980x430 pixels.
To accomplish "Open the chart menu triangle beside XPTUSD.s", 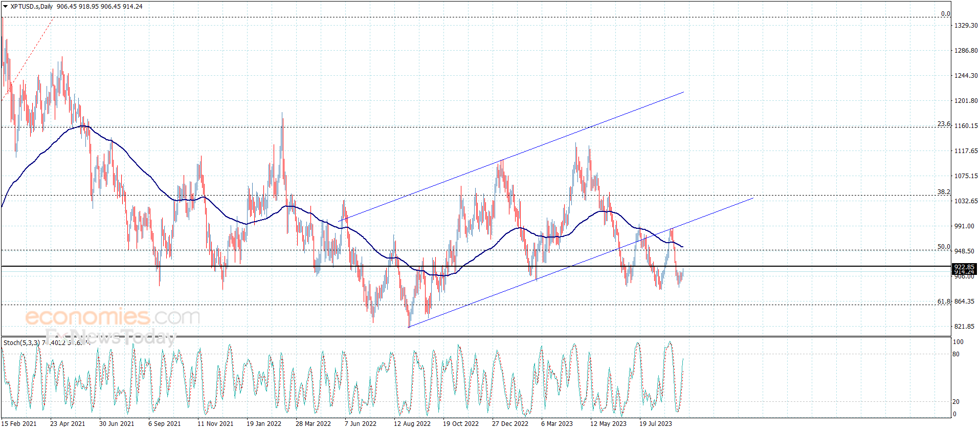I will pyautogui.click(x=5, y=7).
